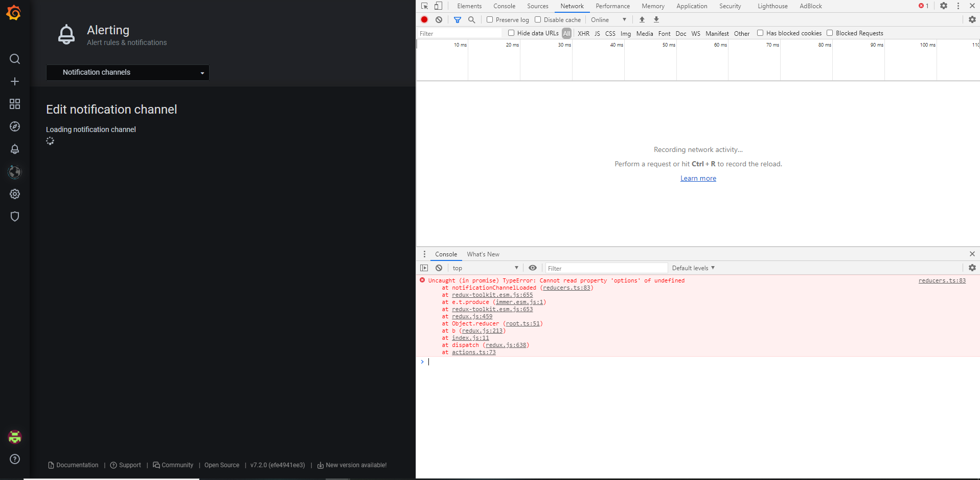Viewport: 980px width, 480px height.
Task: Click the console Filter input field
Action: [x=606, y=268]
